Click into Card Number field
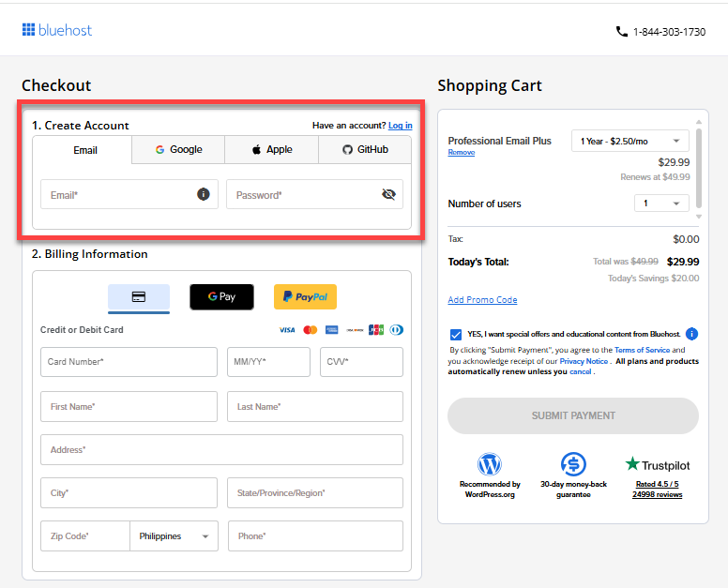This screenshot has height=588, width=728. pyautogui.click(x=129, y=362)
